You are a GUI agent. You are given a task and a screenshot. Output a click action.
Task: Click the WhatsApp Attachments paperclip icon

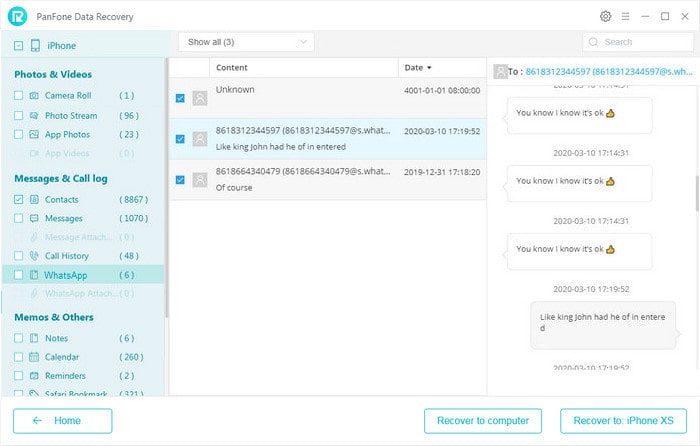click(x=34, y=293)
